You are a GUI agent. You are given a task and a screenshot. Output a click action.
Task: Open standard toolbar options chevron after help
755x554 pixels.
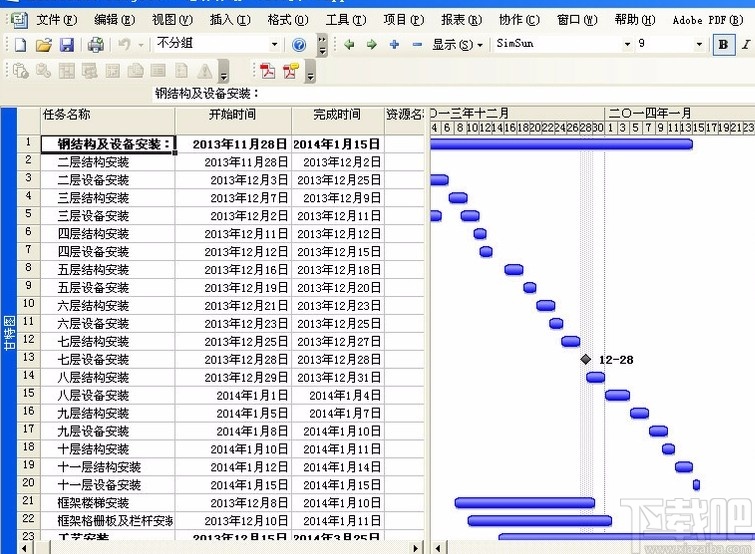pyautogui.click(x=322, y=45)
